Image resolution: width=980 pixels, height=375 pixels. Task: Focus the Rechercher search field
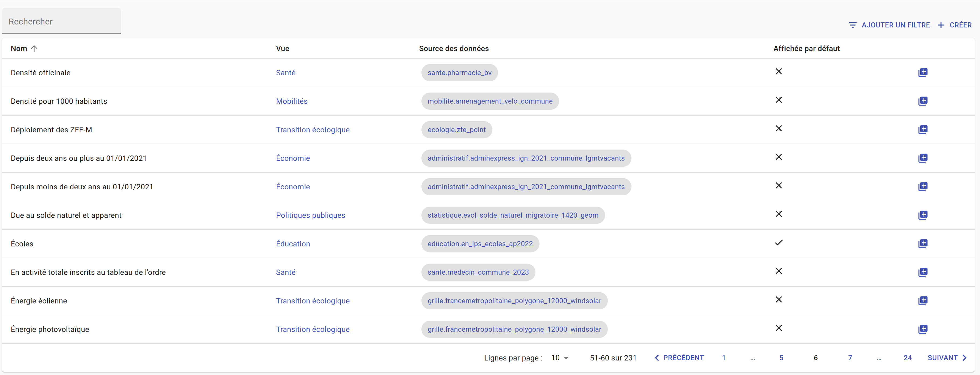click(62, 21)
